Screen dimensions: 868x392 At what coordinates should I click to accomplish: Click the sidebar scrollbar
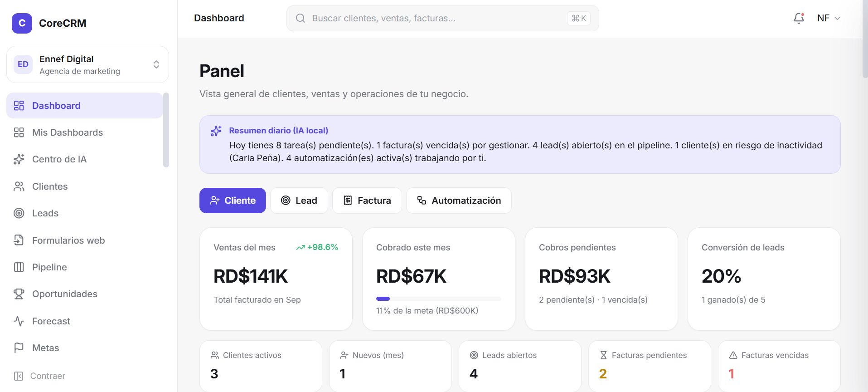tap(166, 130)
